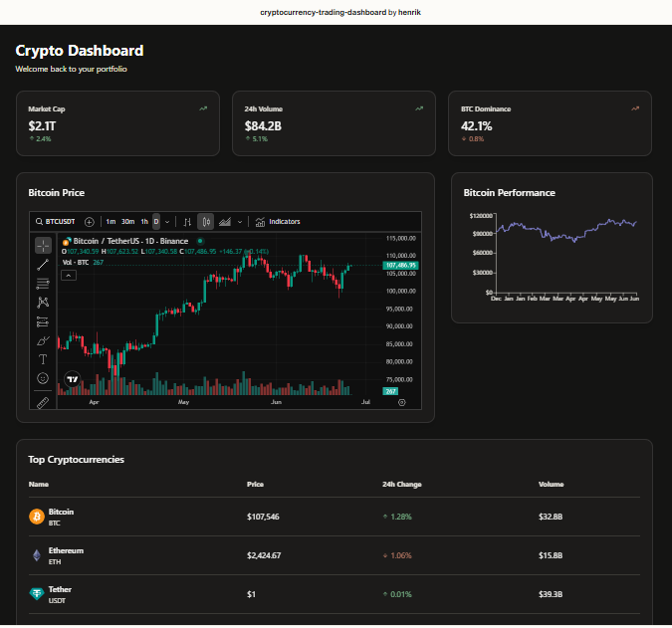
Task: Open BTCUSDT symbol search
Action: 56,222
